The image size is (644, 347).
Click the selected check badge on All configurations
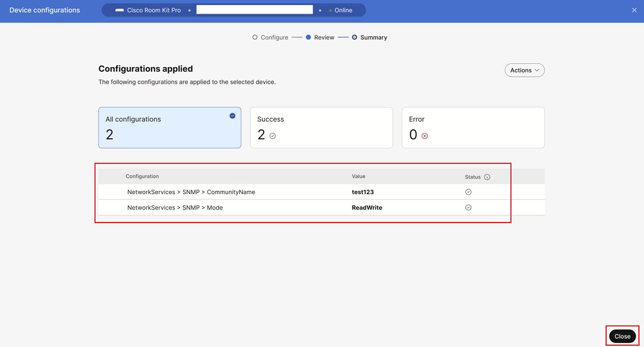tap(233, 116)
